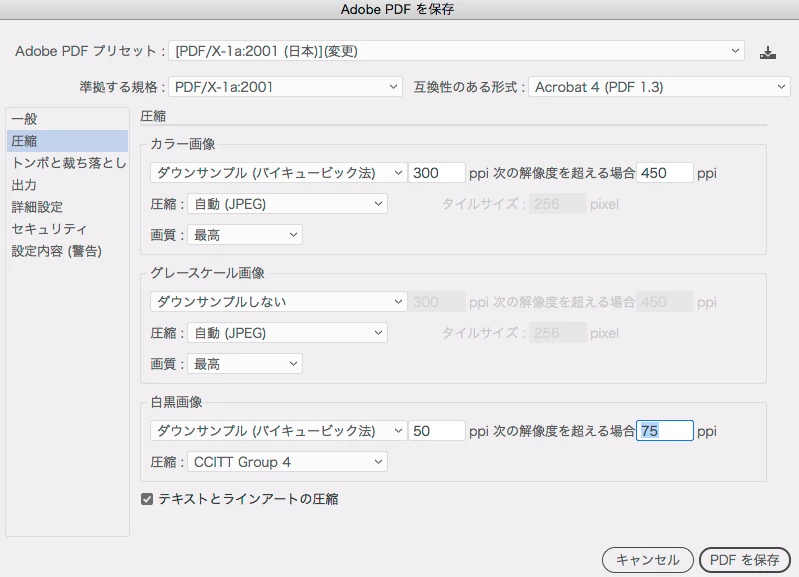Open CCITT Group 4 compression dropdown
The width and height of the screenshot is (799, 577).
(287, 462)
